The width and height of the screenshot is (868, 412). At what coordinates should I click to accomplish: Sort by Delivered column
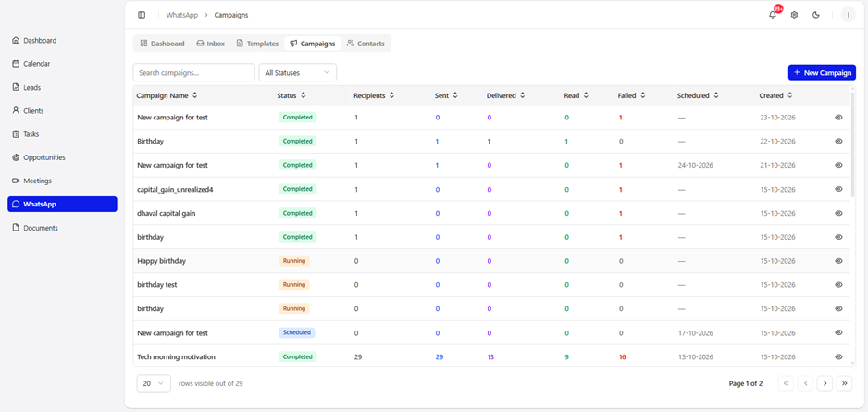(505, 95)
